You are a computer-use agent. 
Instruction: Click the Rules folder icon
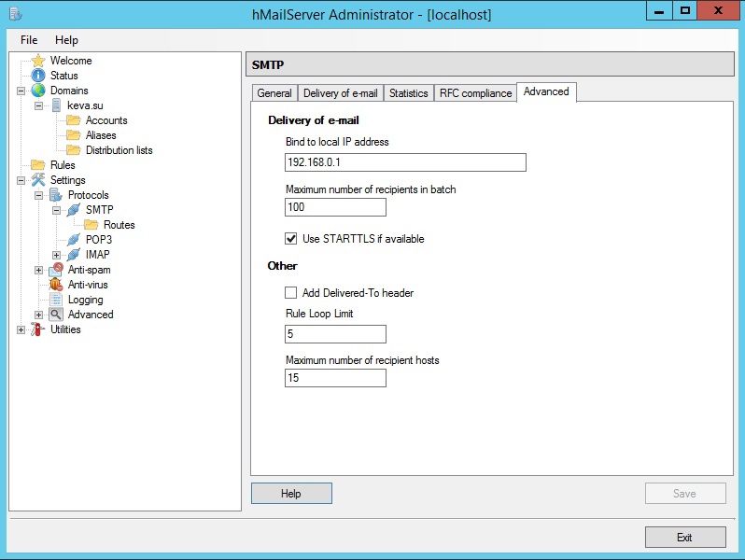tap(38, 165)
